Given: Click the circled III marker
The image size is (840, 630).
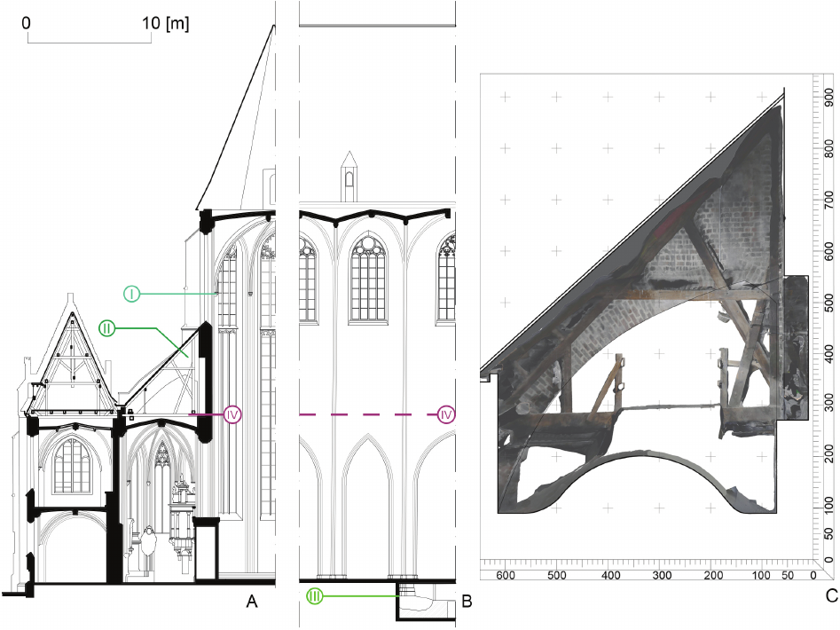Looking at the screenshot, I should (x=314, y=596).
